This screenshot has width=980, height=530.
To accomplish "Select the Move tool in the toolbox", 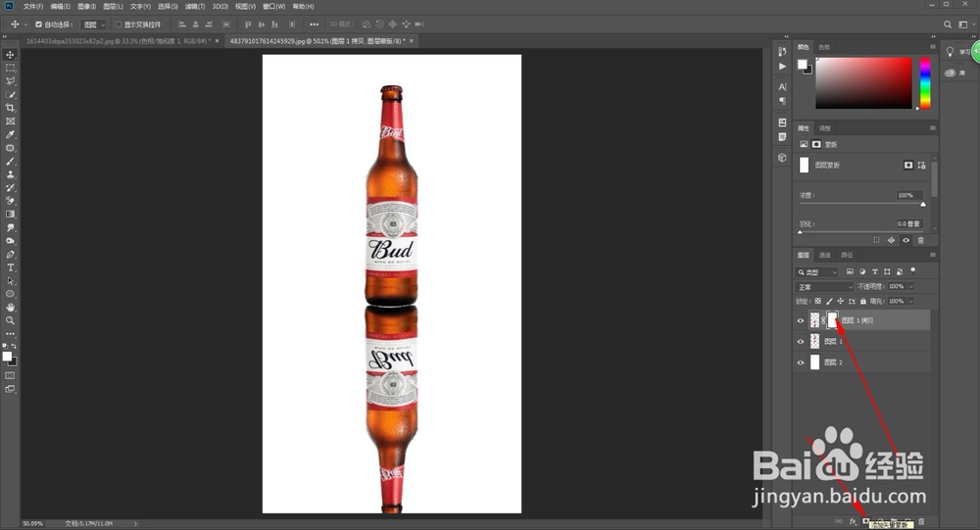I will [x=10, y=55].
